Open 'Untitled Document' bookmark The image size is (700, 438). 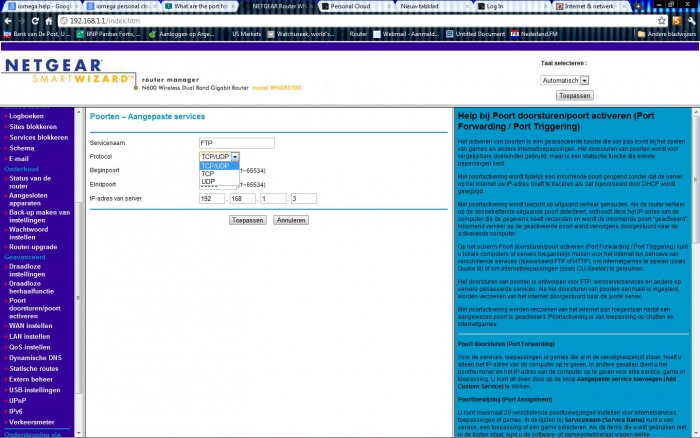475,34
